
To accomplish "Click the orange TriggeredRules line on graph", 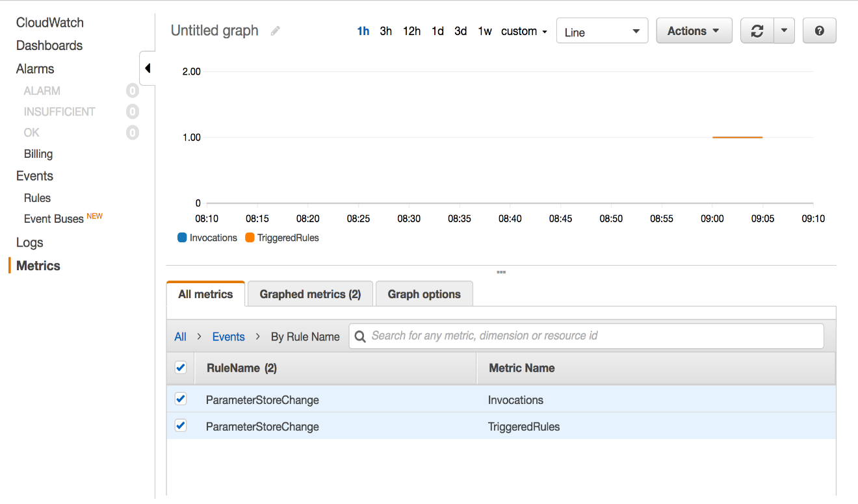I will pyautogui.click(x=737, y=137).
